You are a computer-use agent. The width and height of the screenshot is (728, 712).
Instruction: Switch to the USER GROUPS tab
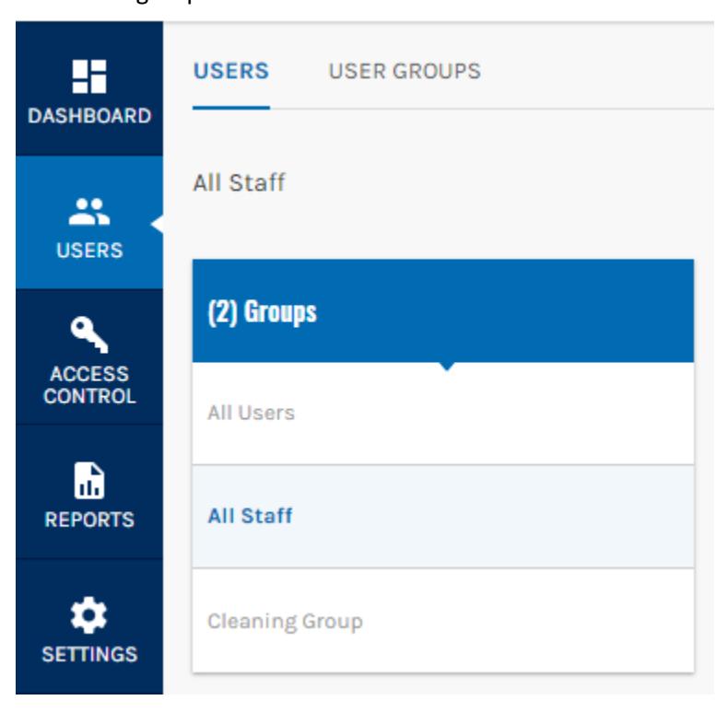405,72
